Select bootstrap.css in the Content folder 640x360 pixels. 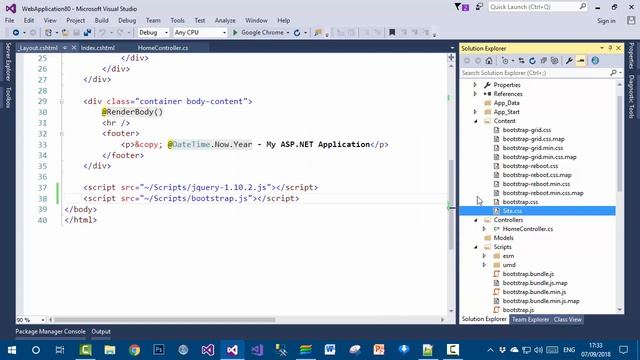coord(520,202)
